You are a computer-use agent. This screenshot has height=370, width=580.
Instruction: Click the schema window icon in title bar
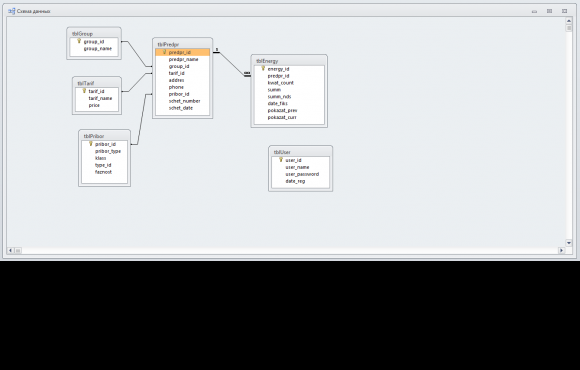coord(11,11)
